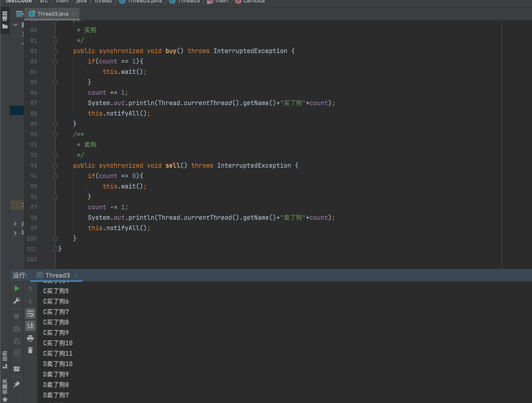The image size is (532, 403).
Task: Print console output with printer icon
Action: point(30,338)
